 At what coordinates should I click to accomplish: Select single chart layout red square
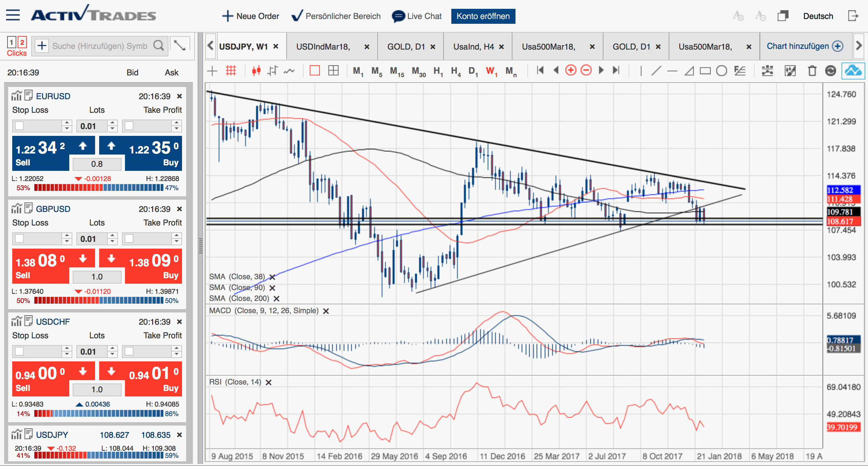coord(315,71)
